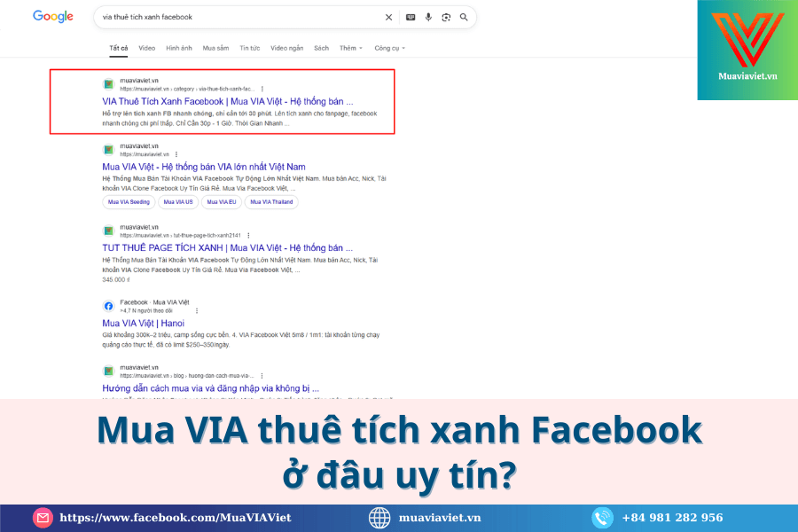Click snippet starting 'Hỗ trợ lên tích xanh FB'
Image resolution: width=798 pixels, height=532 pixels.
[239, 119]
